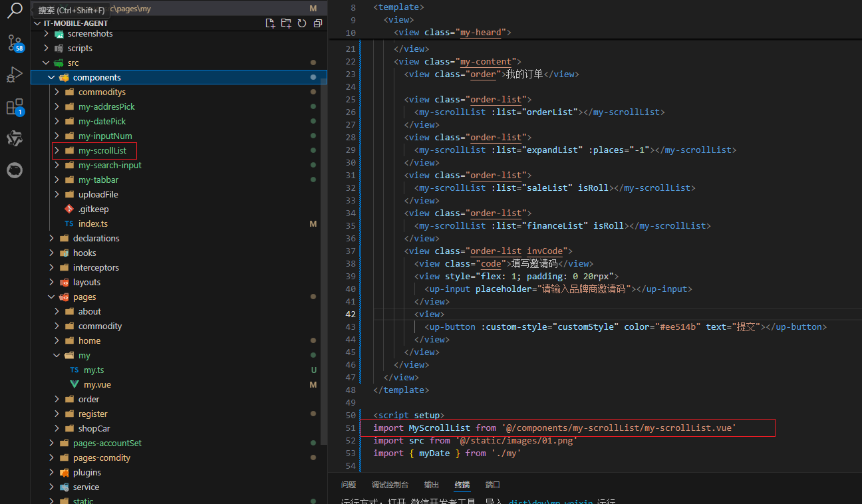Click the service folder icon
Viewport: 862px width, 504px height.
point(64,487)
